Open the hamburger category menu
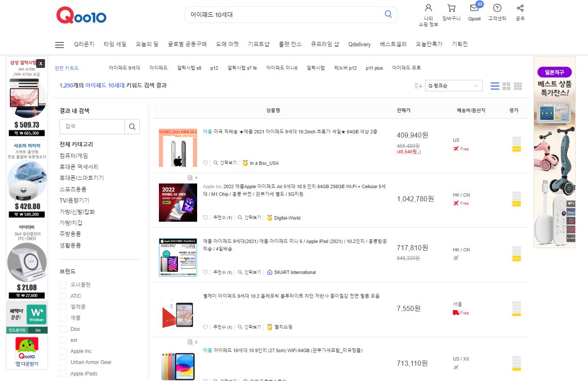The height and width of the screenshot is (381, 588). pos(59,45)
